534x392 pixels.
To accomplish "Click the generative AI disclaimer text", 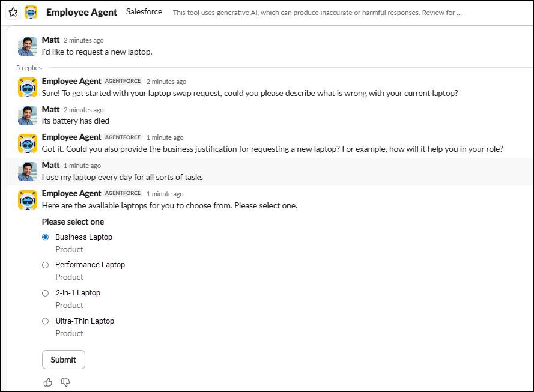I will pos(317,13).
